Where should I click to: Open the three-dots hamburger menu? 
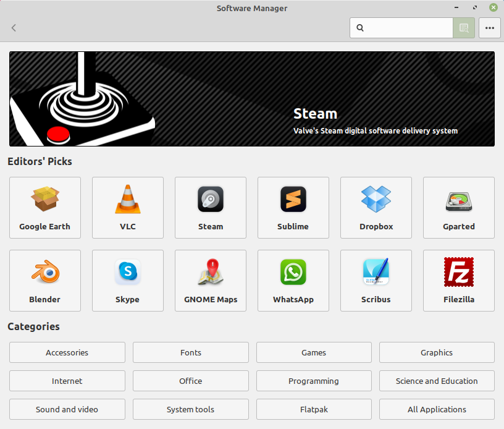490,28
